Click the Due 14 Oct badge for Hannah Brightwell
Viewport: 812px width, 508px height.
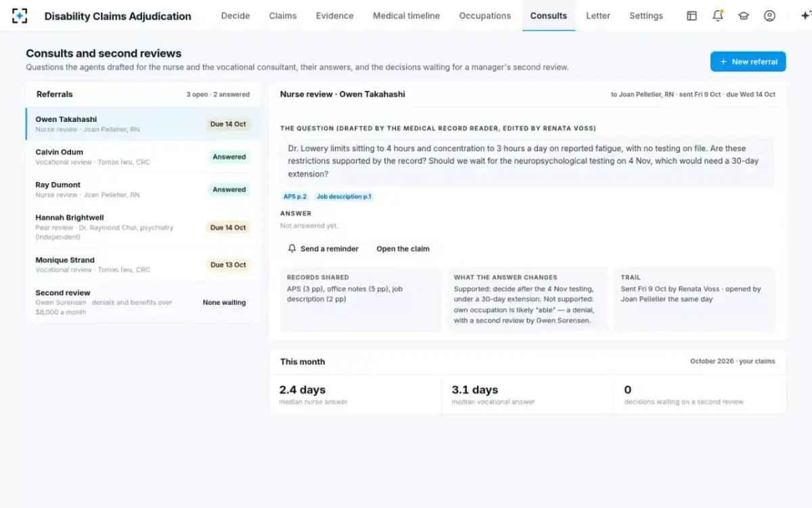coord(228,228)
